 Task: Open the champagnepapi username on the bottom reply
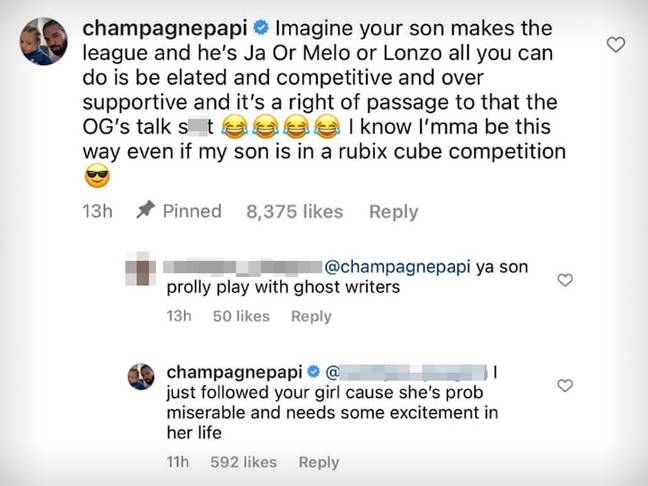(235, 372)
